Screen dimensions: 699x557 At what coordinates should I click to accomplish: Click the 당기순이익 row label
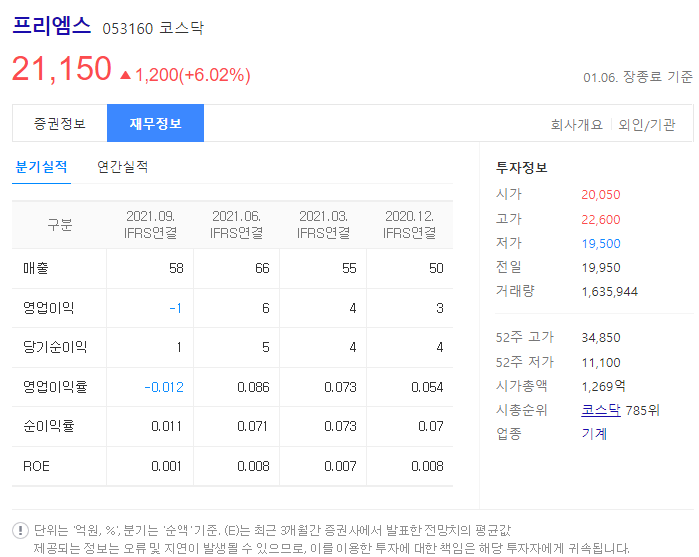coord(55,347)
